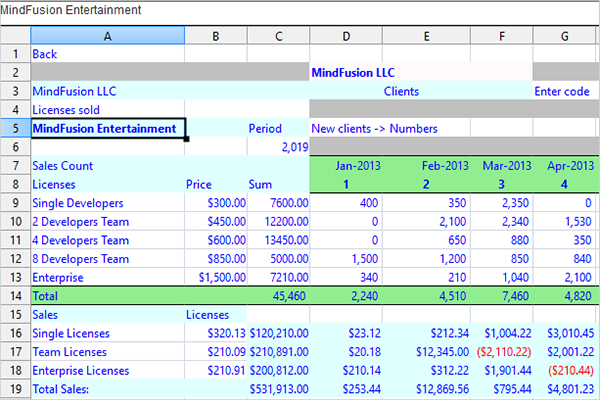This screenshot has width=600, height=400.
Task: Select row 1 header
Action: (15, 54)
